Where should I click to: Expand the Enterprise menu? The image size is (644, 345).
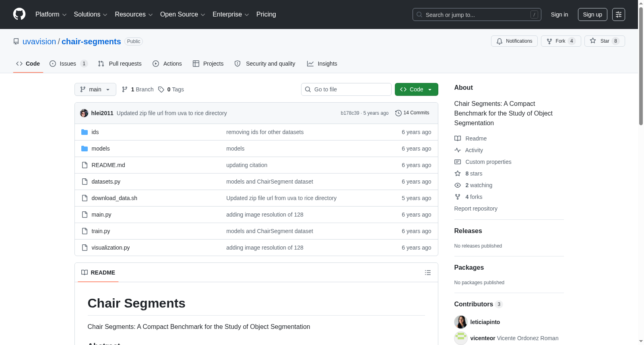[x=231, y=14]
